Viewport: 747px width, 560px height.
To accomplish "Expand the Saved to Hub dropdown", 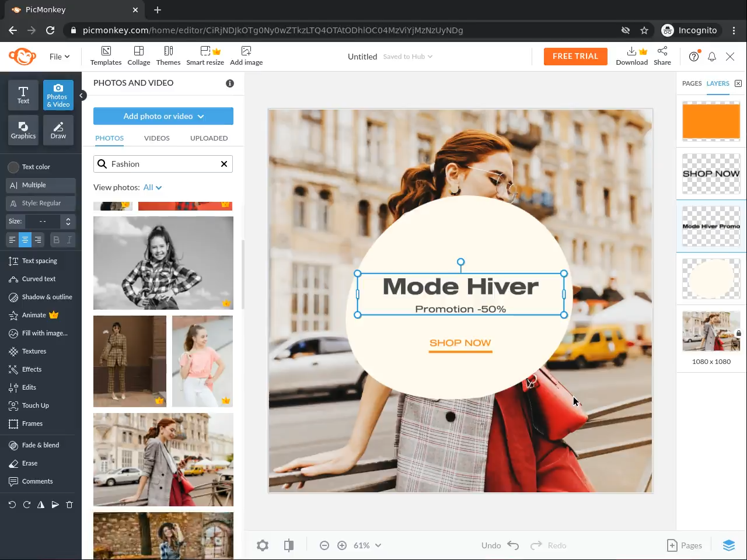I will 408,57.
